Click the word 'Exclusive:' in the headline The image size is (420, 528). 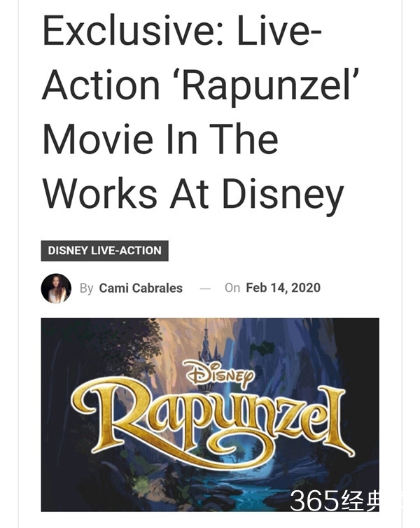pos(133,31)
